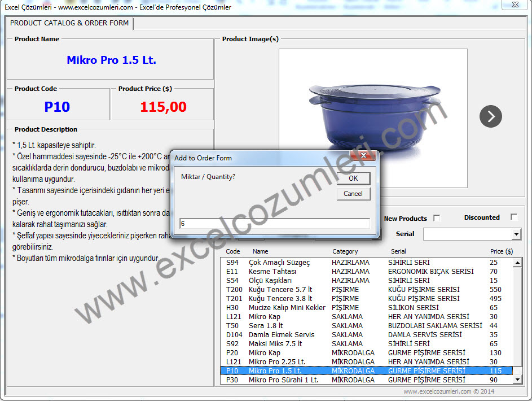The width and height of the screenshot is (532, 401).
Task: Click scroll-up arrow of the product list
Action: (x=517, y=263)
